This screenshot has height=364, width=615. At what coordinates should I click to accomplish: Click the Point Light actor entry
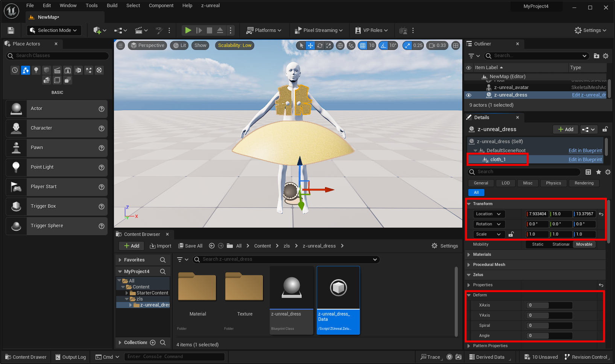coord(56,167)
